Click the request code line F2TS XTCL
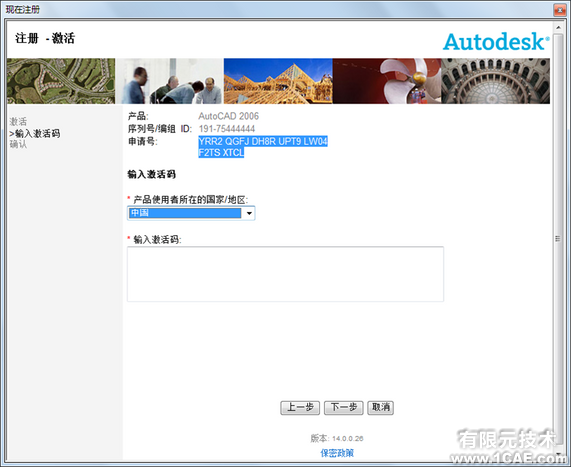The height and width of the screenshot is (467, 571). click(x=221, y=152)
